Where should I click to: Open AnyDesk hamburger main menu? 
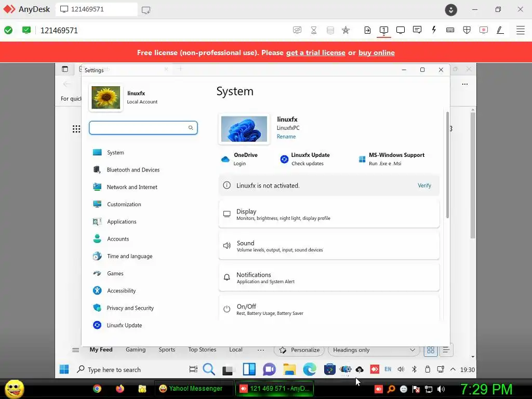click(x=520, y=30)
